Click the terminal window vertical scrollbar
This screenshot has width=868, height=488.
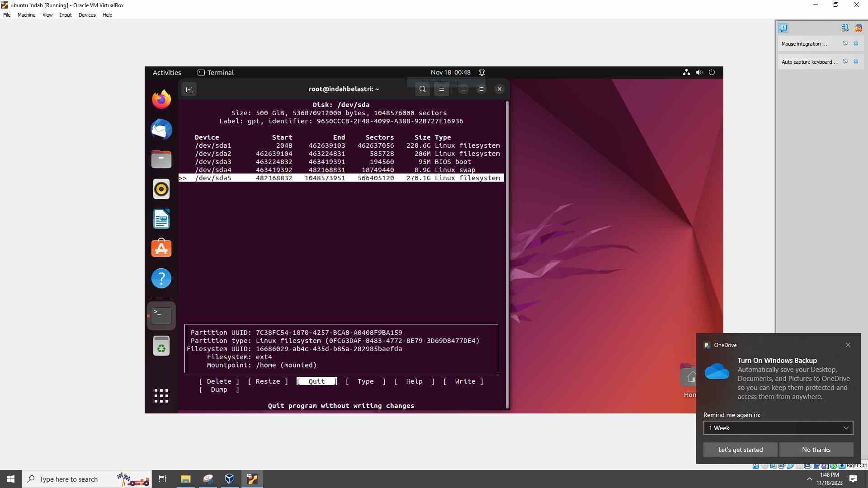point(507,255)
